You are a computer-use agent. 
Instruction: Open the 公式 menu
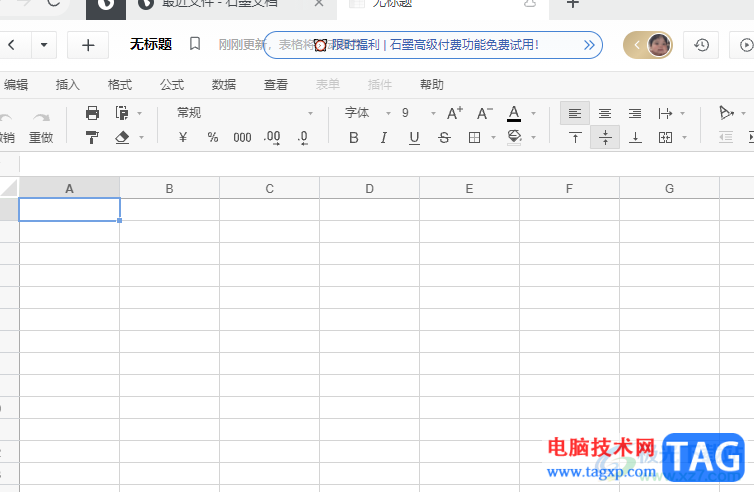172,85
